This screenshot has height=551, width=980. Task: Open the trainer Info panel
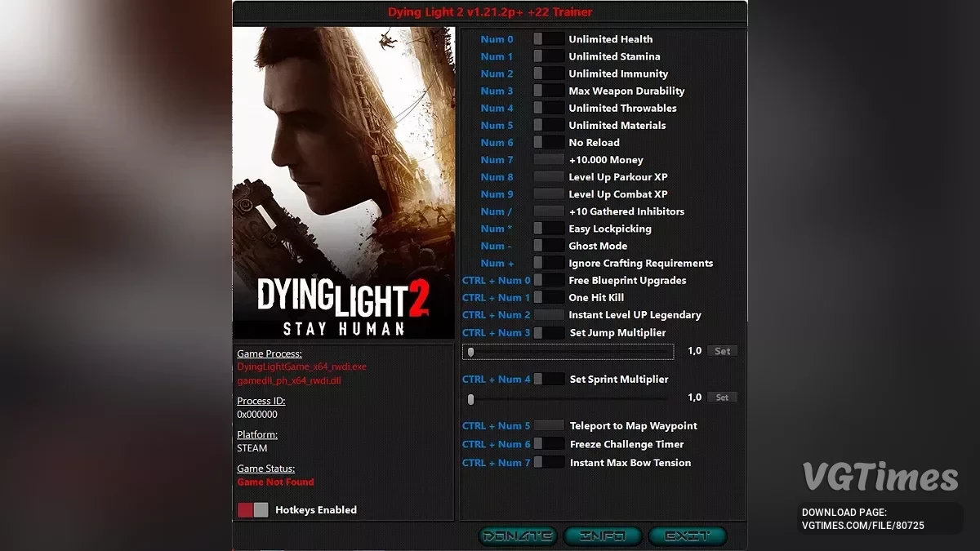(x=603, y=535)
